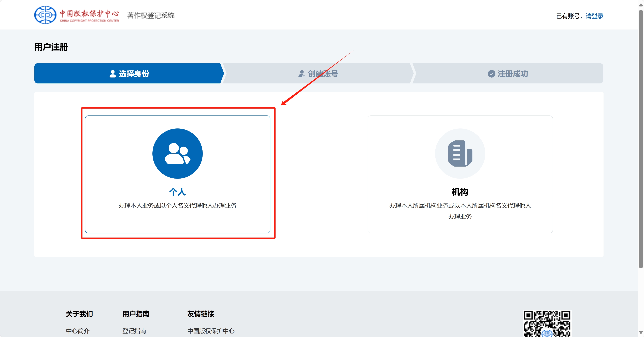This screenshot has height=337, width=644.
Task: Click the person icon beside 选择身份
Action: click(113, 74)
